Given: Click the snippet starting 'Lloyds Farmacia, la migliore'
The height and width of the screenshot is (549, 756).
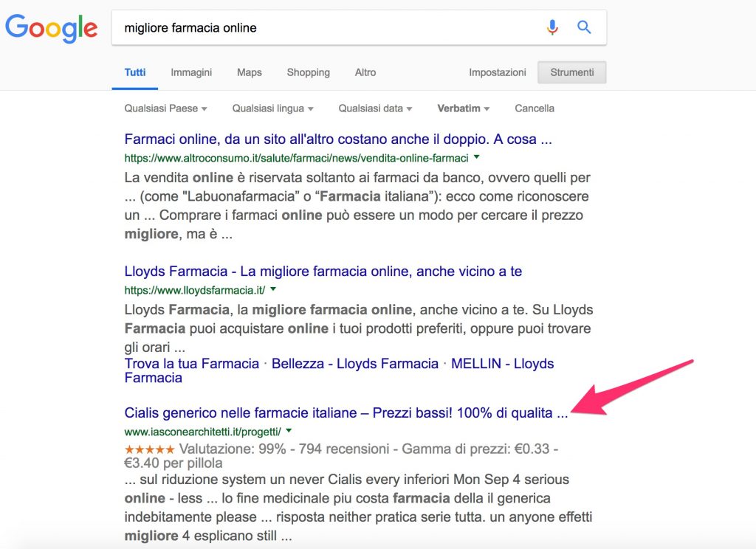Looking at the screenshot, I should [359, 328].
